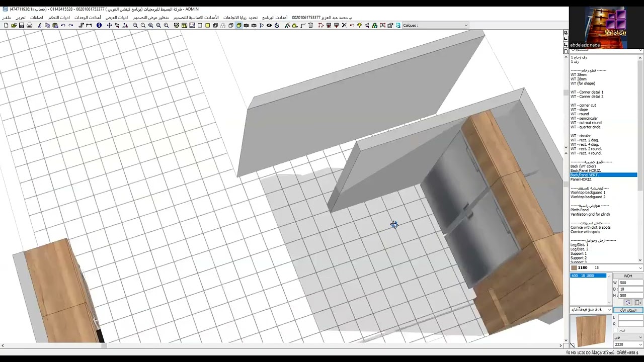
Task: Click the yellow square view icon
Action: 207,25
